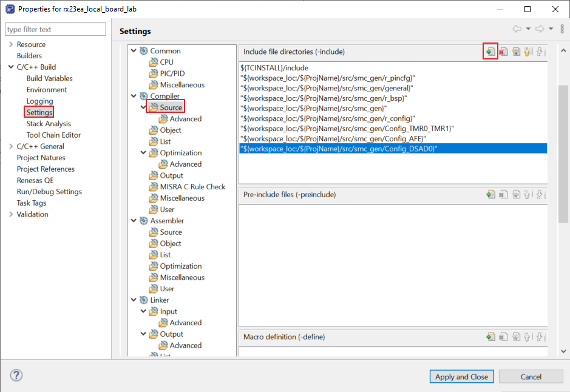This screenshot has height=392, width=570.
Task: Click Edit icon for include file directories
Action: pos(516,52)
